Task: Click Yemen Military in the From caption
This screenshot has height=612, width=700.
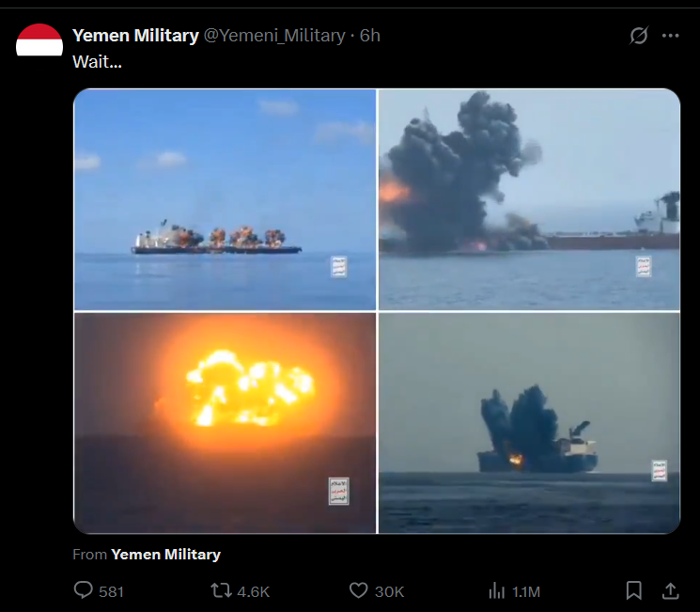Action: pyautogui.click(x=166, y=555)
